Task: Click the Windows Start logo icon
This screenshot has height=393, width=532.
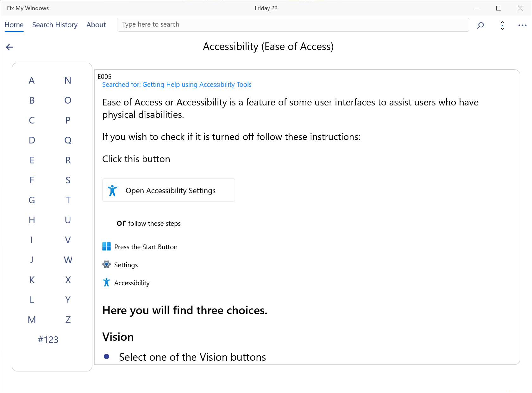Action: tap(107, 246)
